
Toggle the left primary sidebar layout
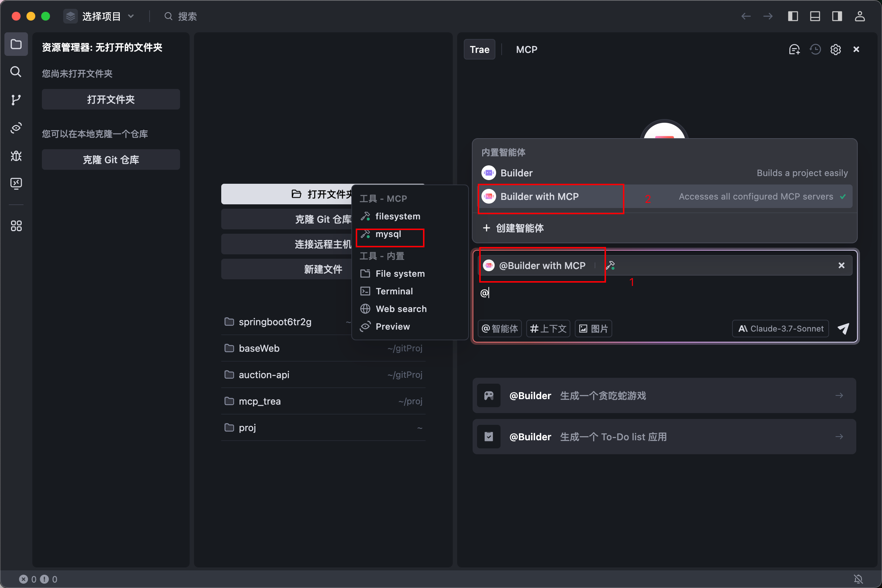point(793,16)
